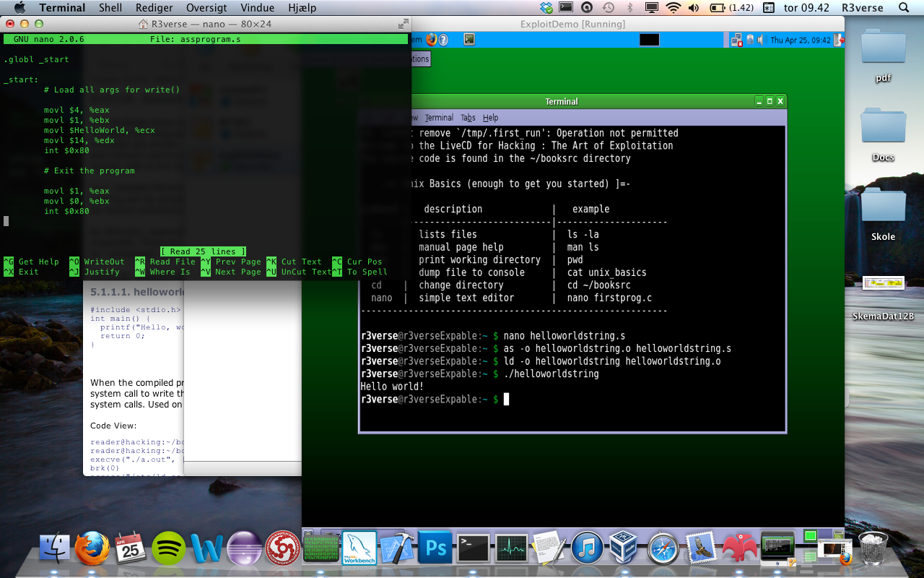Open the Wi-Fi status menu
Viewport: 924px width, 578px height.
(673, 8)
